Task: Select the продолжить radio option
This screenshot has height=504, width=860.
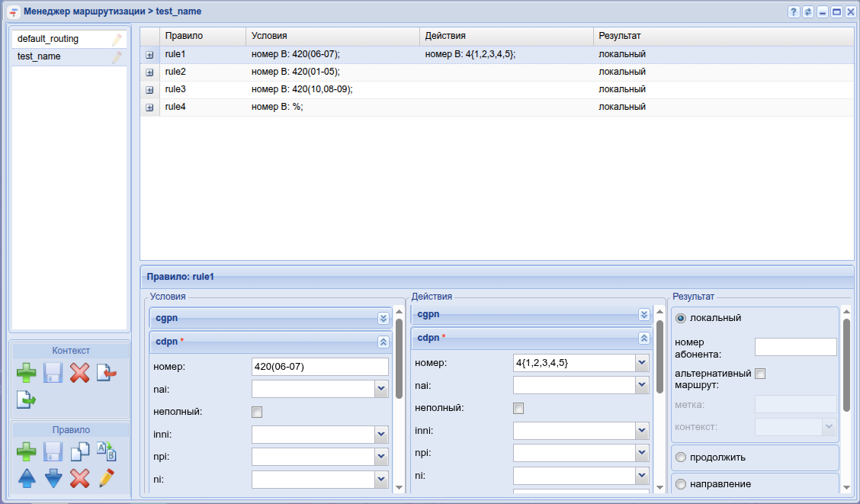Action: click(x=681, y=457)
